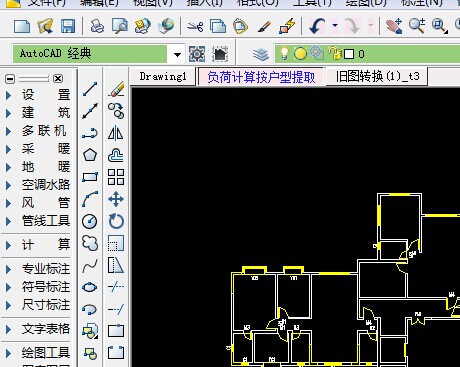460x367 pixels.
Task: Click the Plot printer icon
Action: (x=97, y=26)
